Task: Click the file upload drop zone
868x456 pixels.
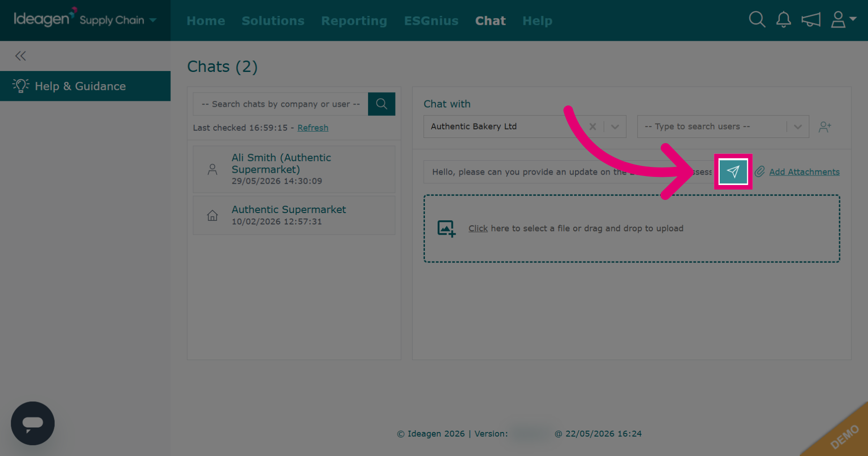Action: coord(632,228)
